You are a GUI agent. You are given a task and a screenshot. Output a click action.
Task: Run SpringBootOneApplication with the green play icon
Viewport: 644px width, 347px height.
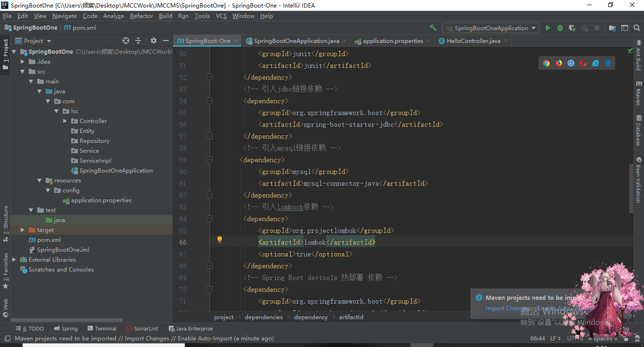click(x=548, y=28)
